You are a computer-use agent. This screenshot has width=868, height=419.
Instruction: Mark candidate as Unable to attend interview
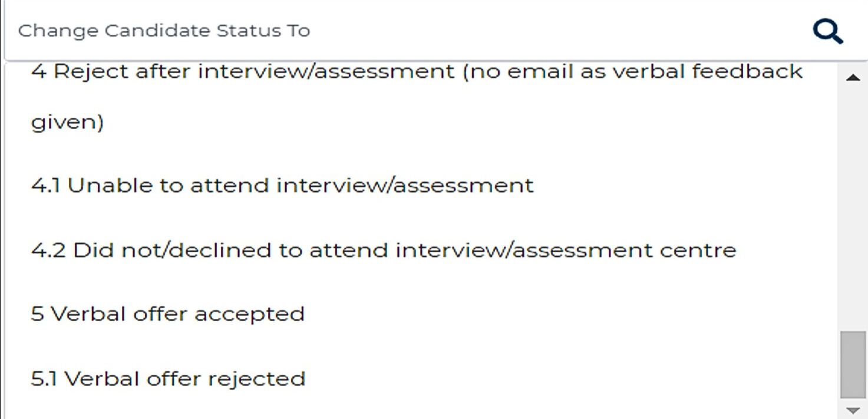tap(282, 185)
